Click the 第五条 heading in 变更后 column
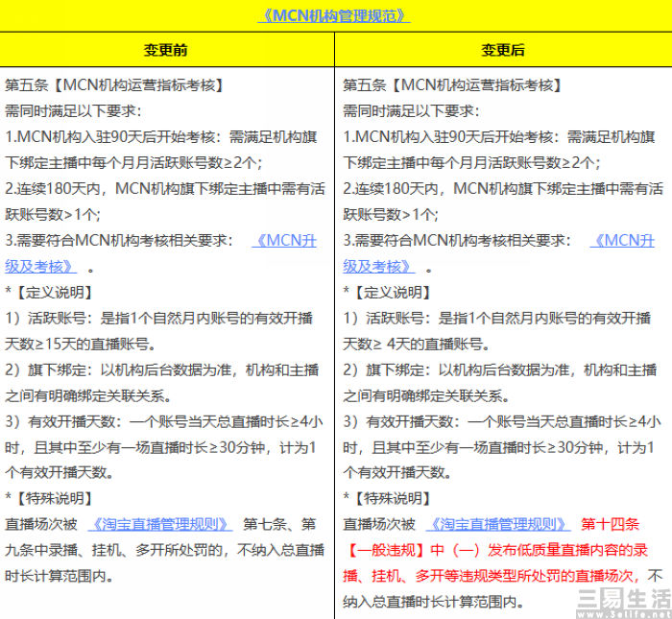 [453, 84]
